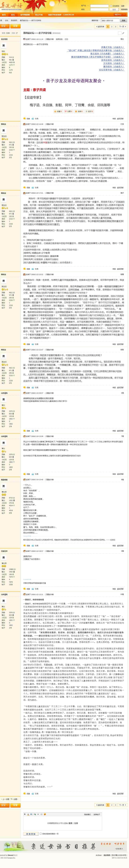
Task: Click the quote icon under 雨迎蝴蝶's post
Action: pos(33,545)
